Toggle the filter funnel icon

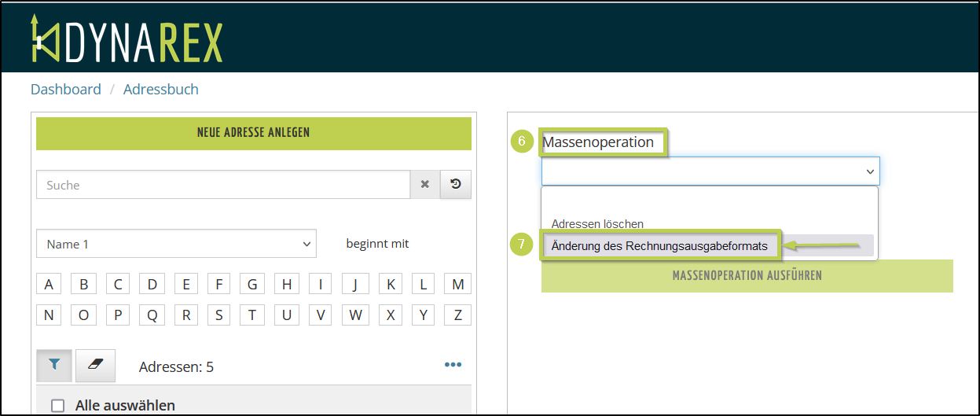click(54, 366)
